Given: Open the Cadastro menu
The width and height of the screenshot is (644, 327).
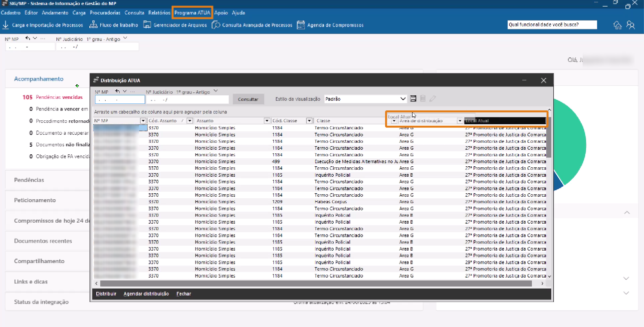Looking at the screenshot, I should [x=11, y=12].
